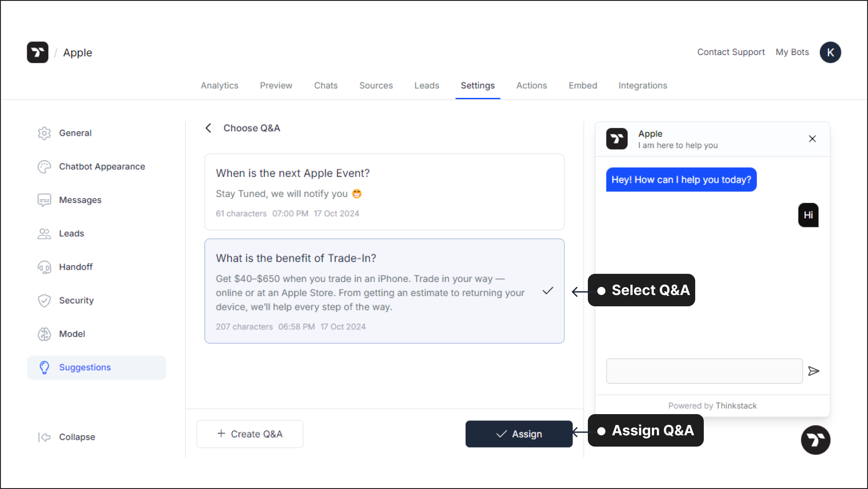Go back using the Choose Q&A chevron
Image resolution: width=868 pixels, height=489 pixels.
click(208, 128)
